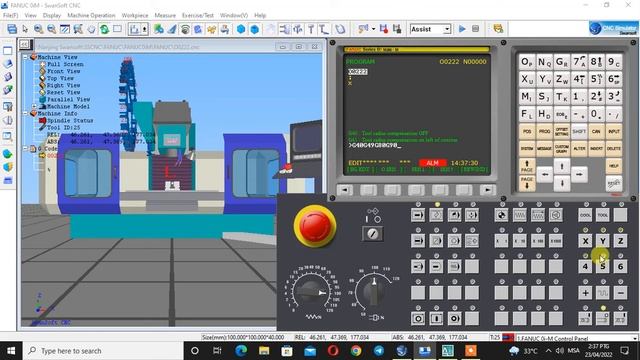Viewport: 640px width, 360px height.
Task: Open the File(F) menu
Action: pos(10,15)
